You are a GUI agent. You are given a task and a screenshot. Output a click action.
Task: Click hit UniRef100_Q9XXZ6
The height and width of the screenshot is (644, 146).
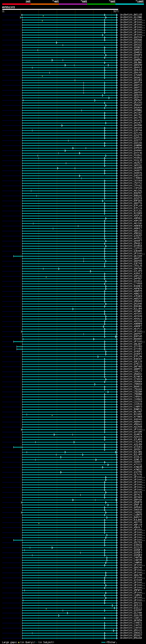(x=131, y=492)
